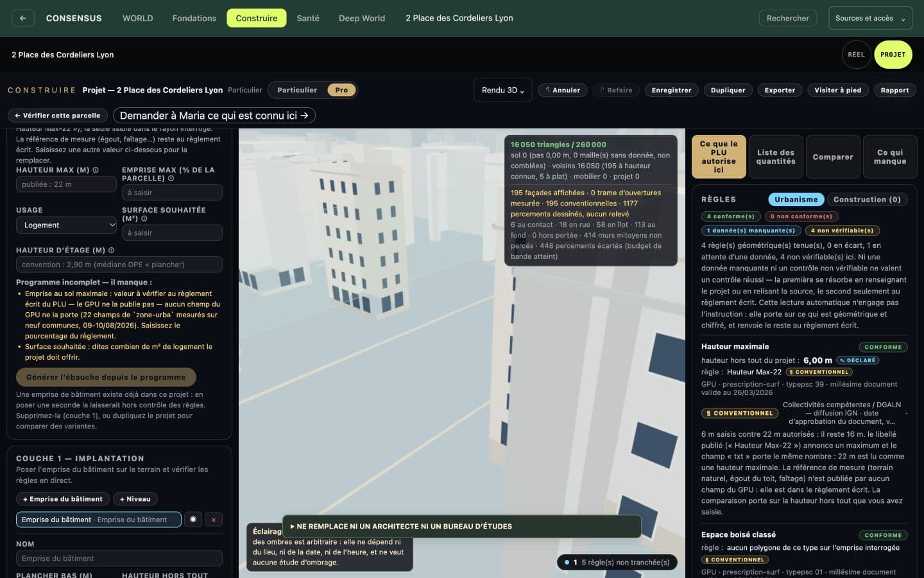Image resolution: width=924 pixels, height=578 pixels.
Task: Click the back arrow button beside CONSENSUS
Action: click(23, 18)
